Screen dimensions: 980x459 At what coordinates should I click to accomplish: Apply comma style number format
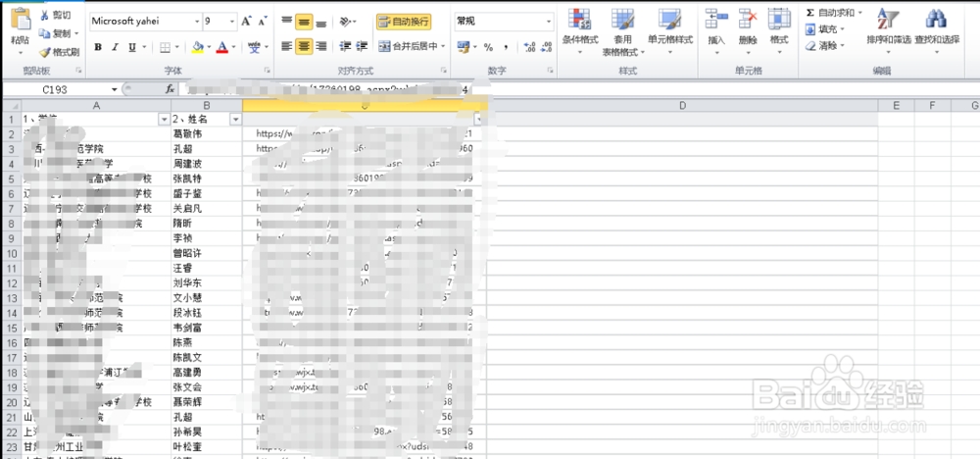pyautogui.click(x=506, y=47)
